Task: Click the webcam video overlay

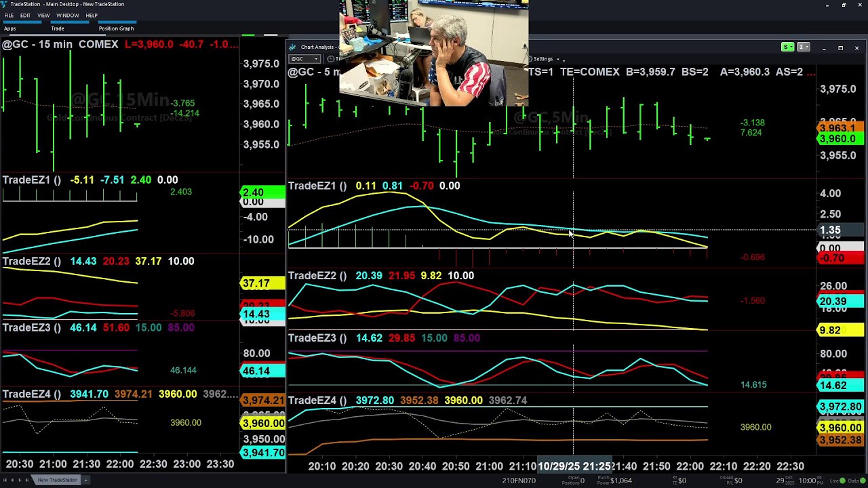Action: (433, 53)
